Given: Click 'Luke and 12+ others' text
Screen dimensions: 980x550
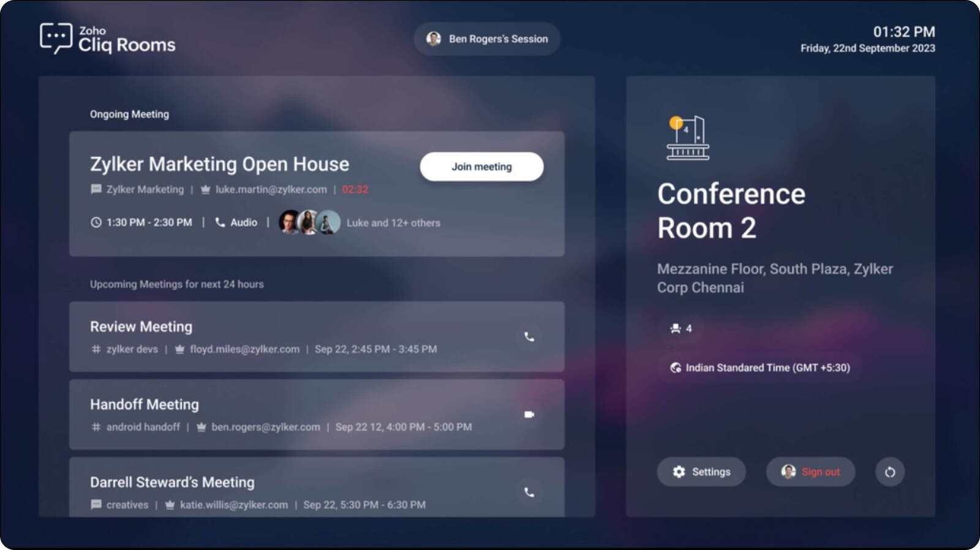Looking at the screenshot, I should (393, 223).
